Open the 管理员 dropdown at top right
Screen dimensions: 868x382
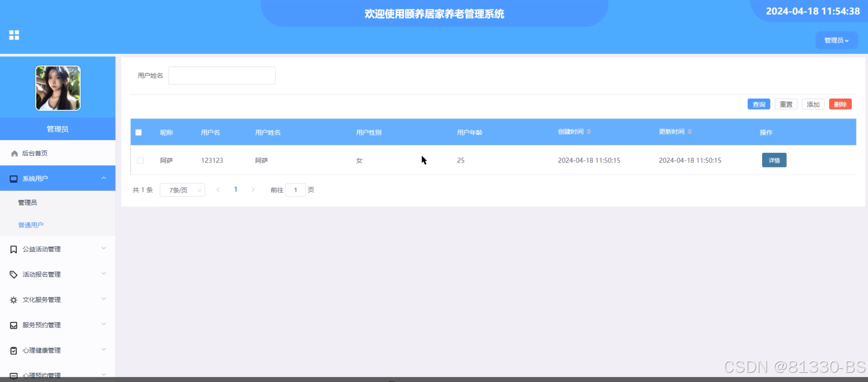tap(837, 40)
